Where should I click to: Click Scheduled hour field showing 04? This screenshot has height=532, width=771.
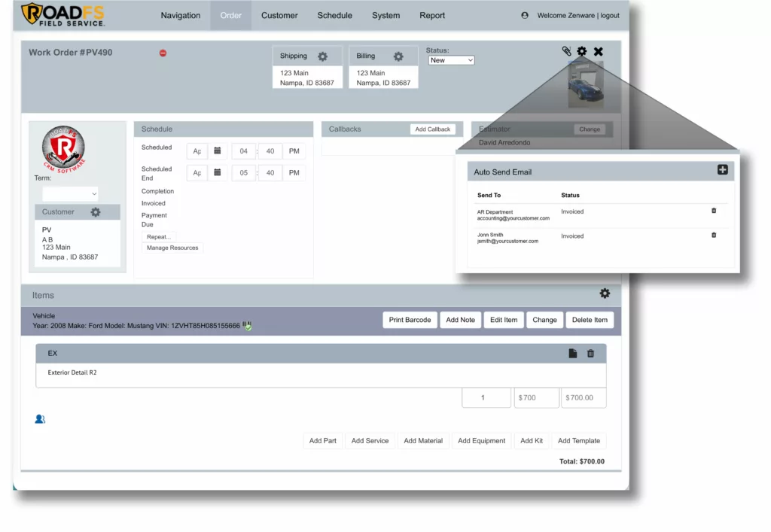coord(243,151)
